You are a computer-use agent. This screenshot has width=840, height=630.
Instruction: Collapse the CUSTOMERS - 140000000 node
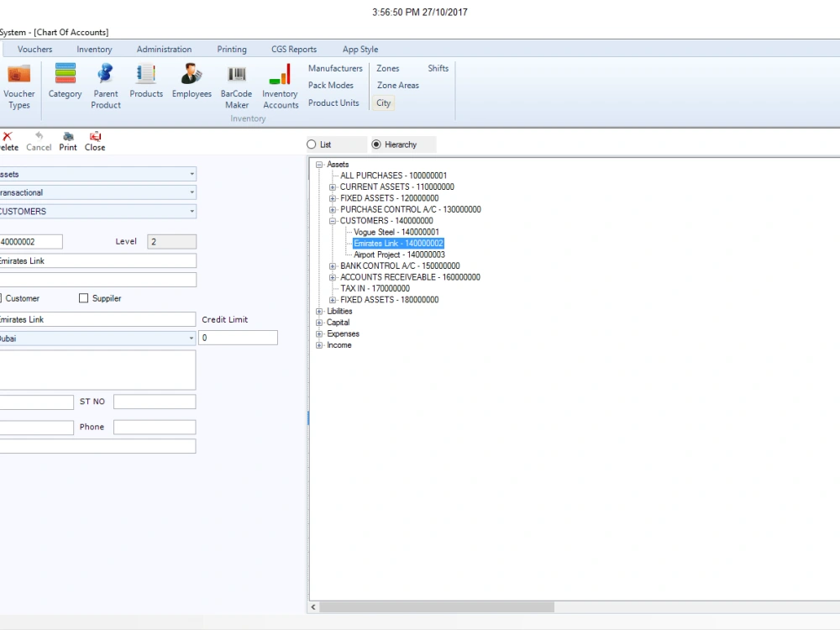[x=333, y=221]
